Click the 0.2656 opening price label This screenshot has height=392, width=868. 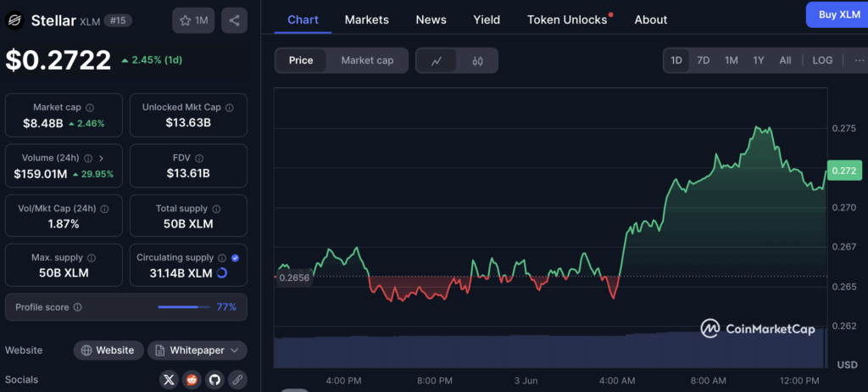tap(293, 278)
